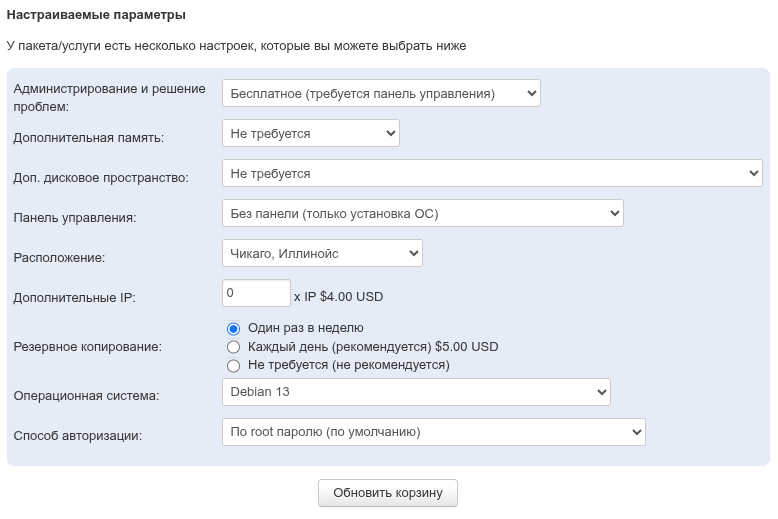
Task: Click the 'Доп. дисковое пространство:' label
Action: coord(101,178)
